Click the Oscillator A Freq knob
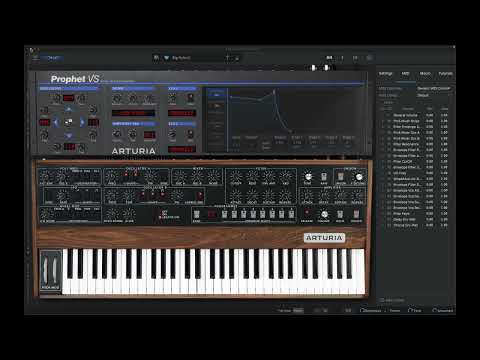 pyautogui.click(x=112, y=176)
